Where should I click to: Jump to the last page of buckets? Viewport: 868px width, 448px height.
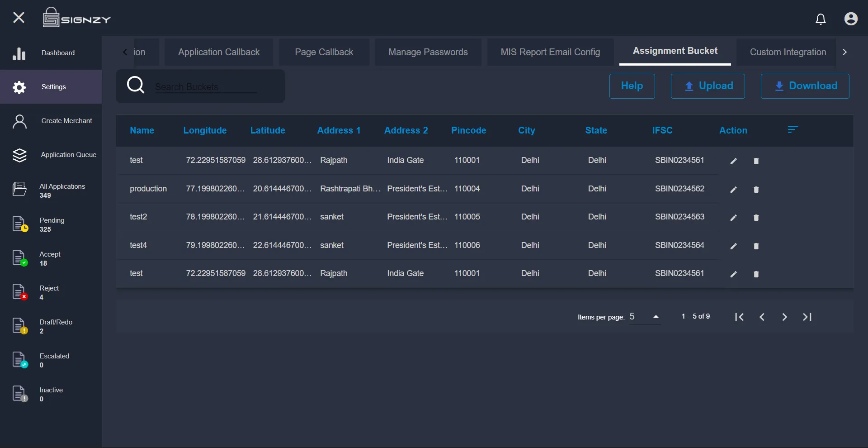pyautogui.click(x=807, y=317)
